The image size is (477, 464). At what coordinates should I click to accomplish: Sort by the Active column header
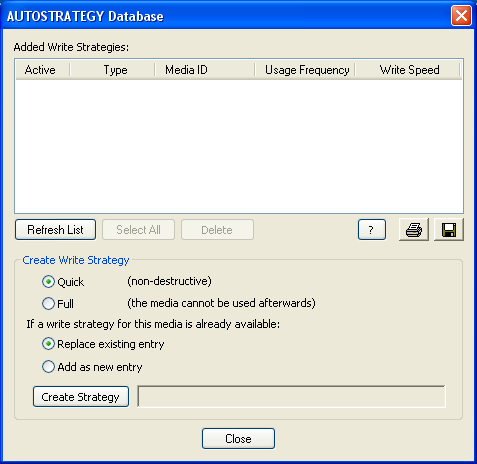click(43, 70)
